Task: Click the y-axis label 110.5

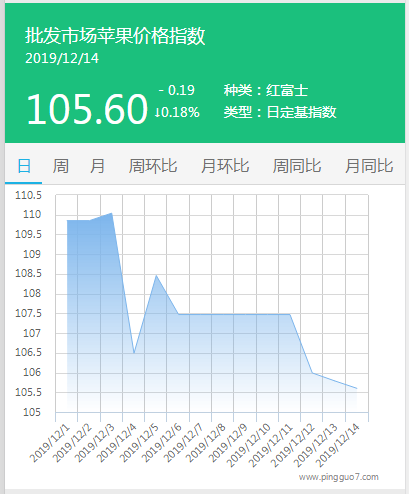Action: (x=29, y=195)
